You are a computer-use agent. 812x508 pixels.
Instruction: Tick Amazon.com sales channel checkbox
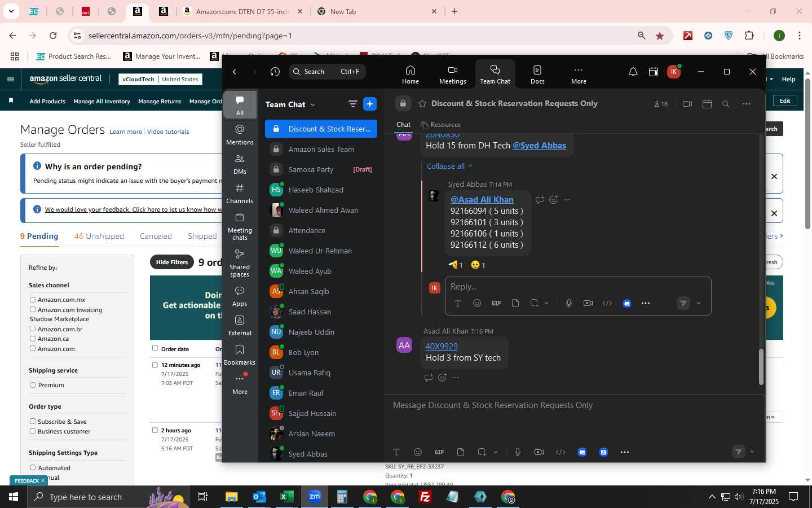click(33, 348)
